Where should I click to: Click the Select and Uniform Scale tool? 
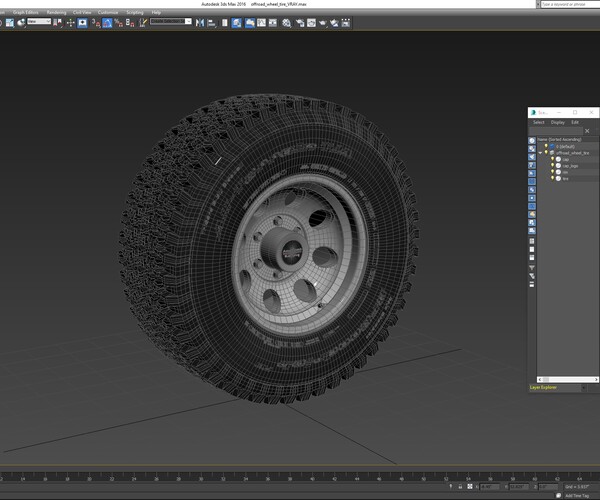point(10,23)
